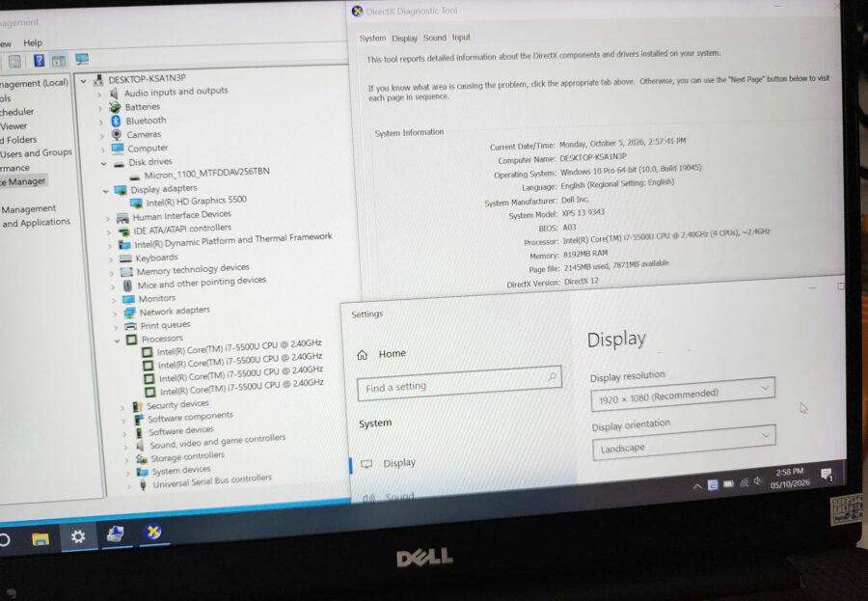Collapse the Disk drives node

point(103,164)
